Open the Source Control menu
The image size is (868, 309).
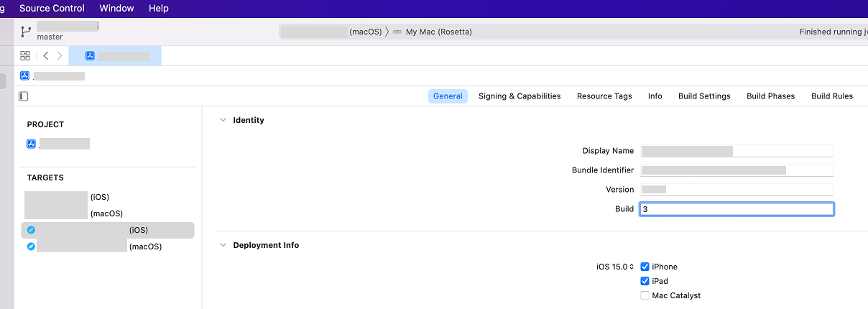point(52,9)
